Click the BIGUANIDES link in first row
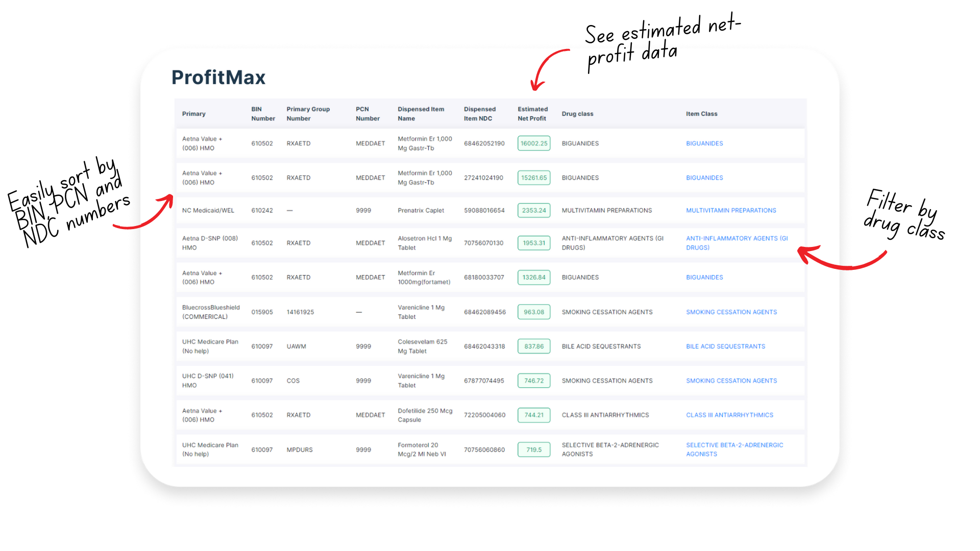980x551 pixels. (704, 143)
